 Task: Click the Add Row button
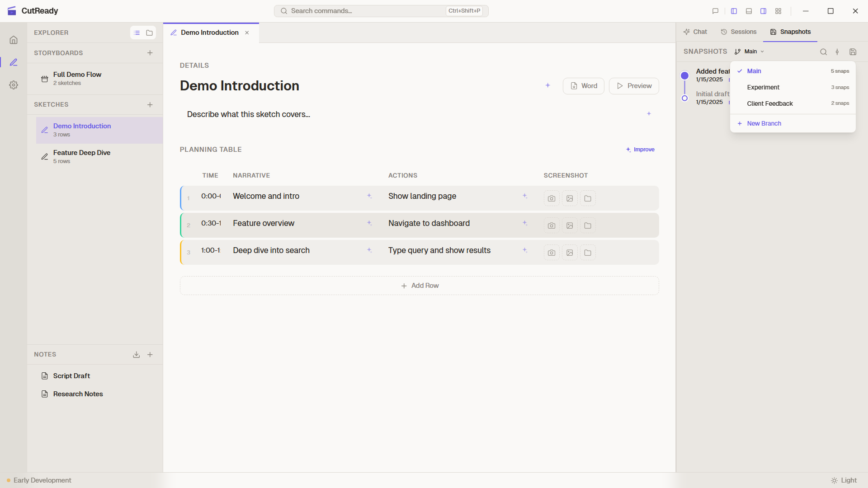(x=419, y=286)
